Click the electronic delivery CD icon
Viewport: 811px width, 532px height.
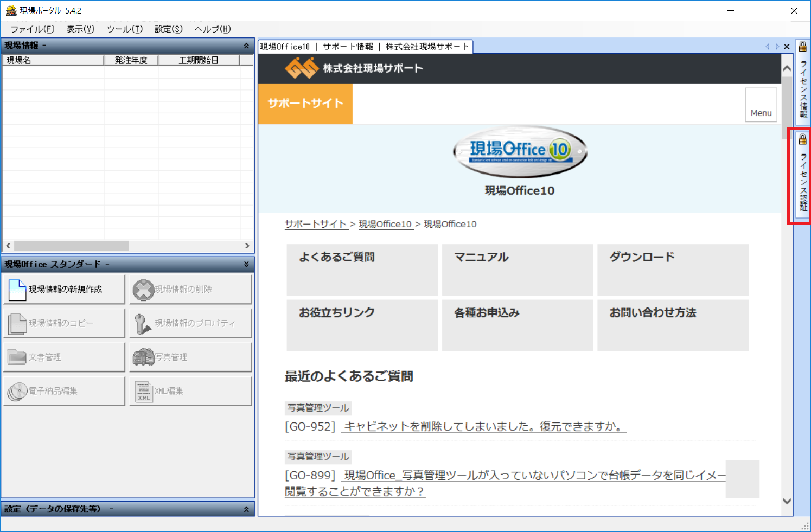[x=17, y=391]
